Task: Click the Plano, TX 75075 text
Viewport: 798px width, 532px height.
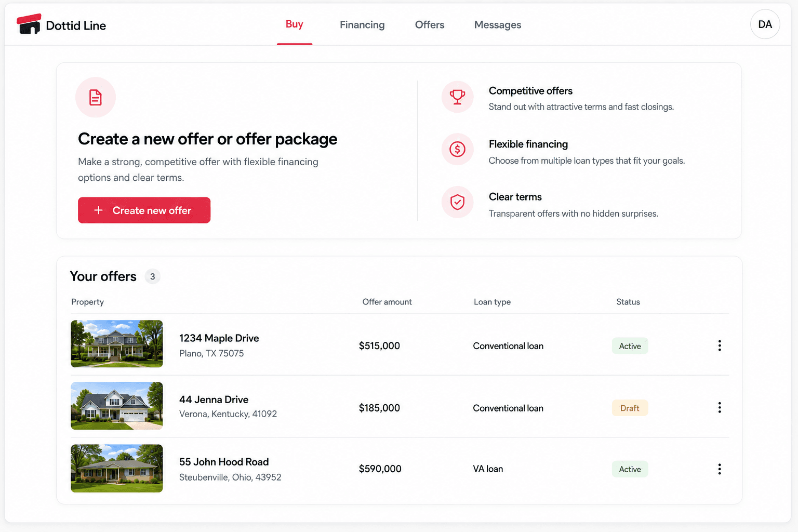Action: click(211, 353)
